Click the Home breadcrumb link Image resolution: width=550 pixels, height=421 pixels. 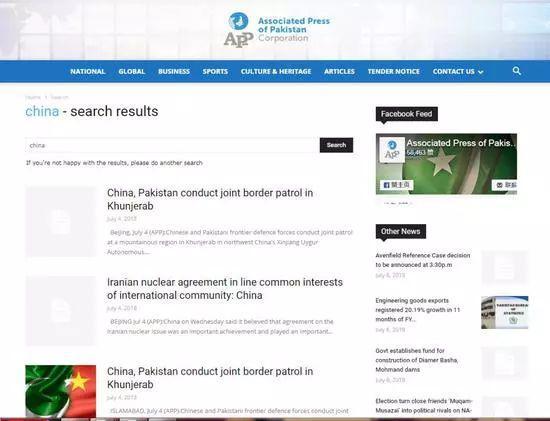pos(33,97)
